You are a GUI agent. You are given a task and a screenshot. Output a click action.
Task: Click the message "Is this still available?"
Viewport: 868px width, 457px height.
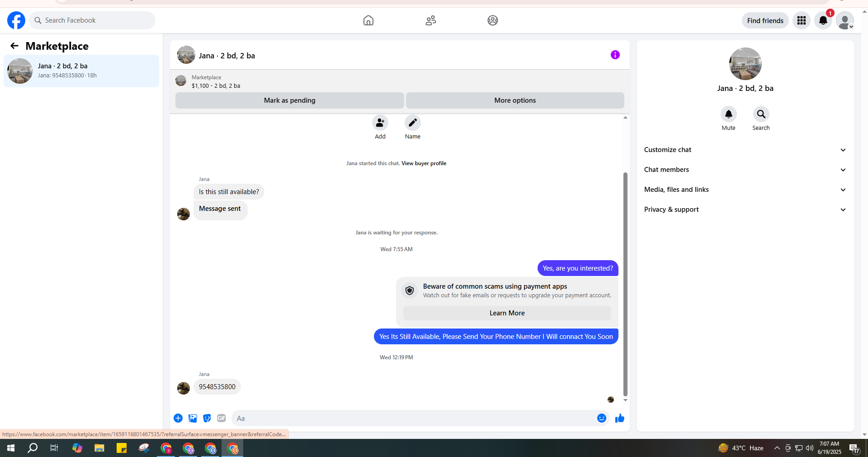pos(229,192)
